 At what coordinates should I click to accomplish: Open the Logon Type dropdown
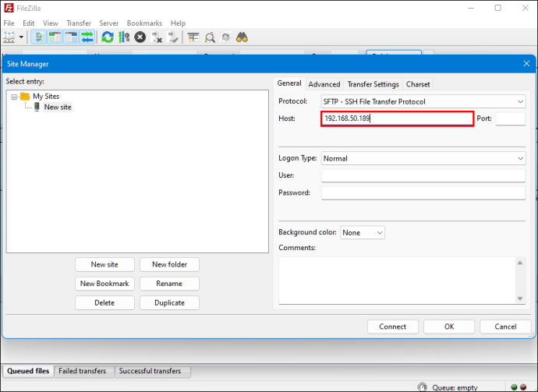[423, 158]
